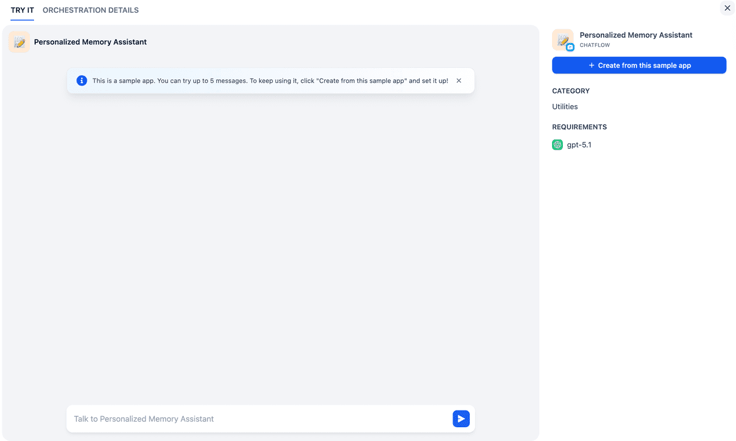This screenshot has width=736, height=441.
Task: Click the Personalized Memory Assistant name in the sidebar
Action: (636, 35)
